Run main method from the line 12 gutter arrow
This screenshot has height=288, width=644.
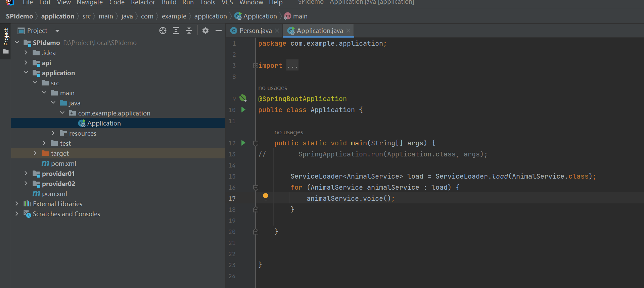point(243,143)
